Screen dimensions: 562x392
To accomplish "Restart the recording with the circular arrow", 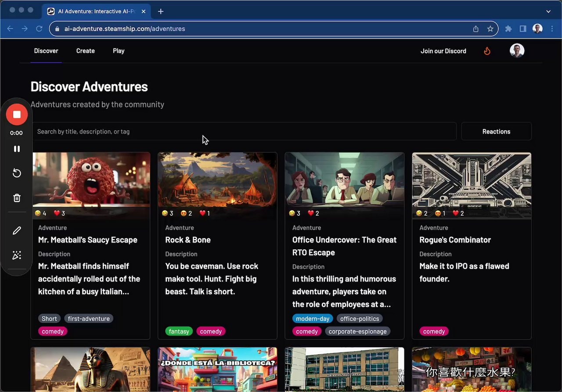I will (x=16, y=173).
